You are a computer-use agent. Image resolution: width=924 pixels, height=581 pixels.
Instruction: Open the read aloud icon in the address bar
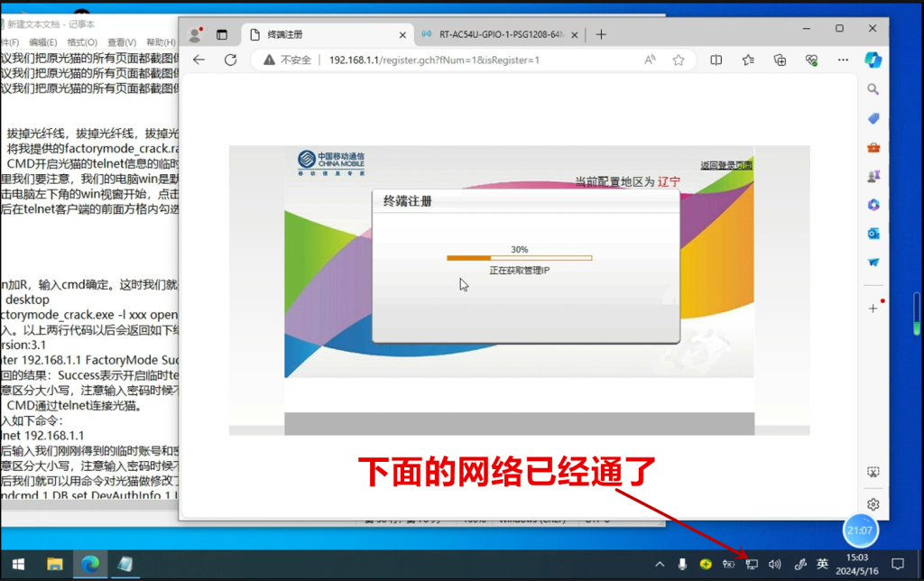point(650,60)
